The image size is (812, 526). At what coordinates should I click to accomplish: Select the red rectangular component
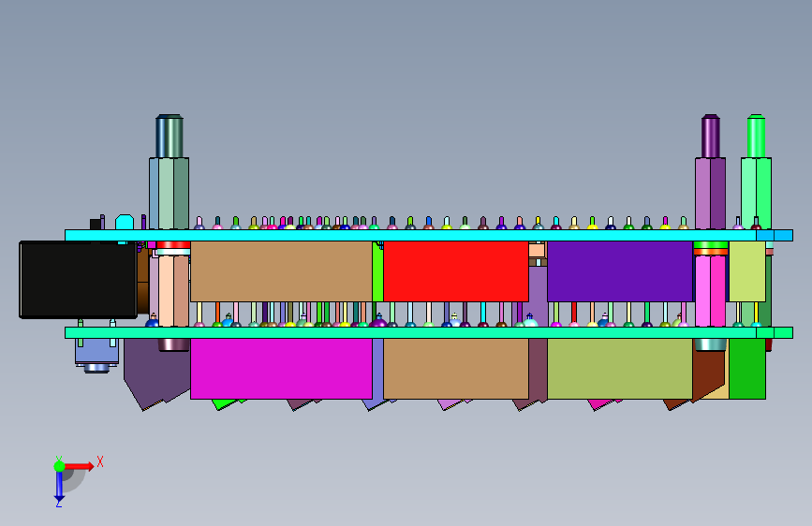pyautogui.click(x=456, y=271)
